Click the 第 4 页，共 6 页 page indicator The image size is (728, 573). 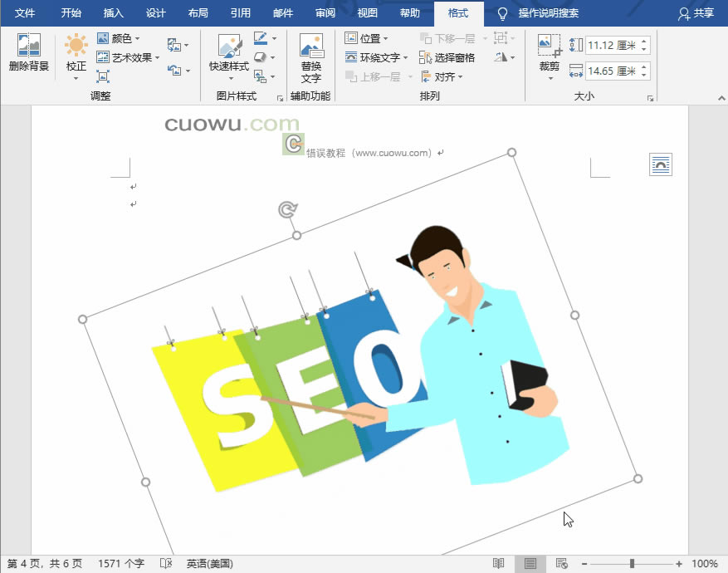coord(45,564)
